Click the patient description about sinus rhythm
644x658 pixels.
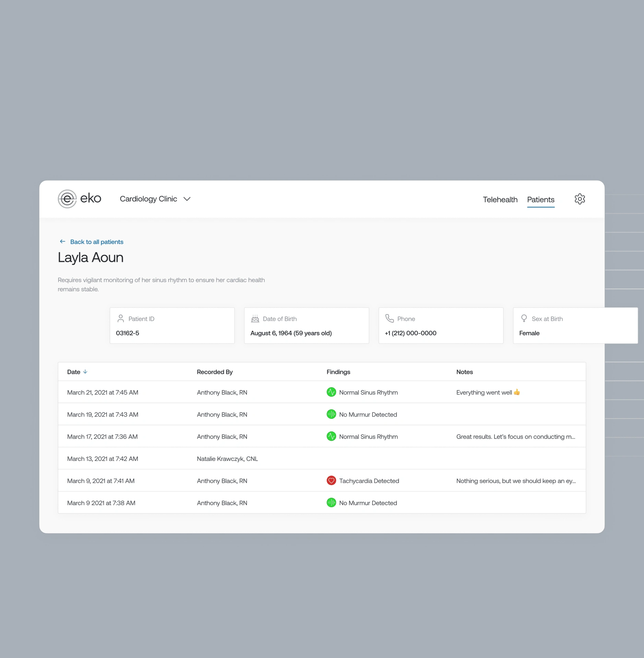coord(161,284)
